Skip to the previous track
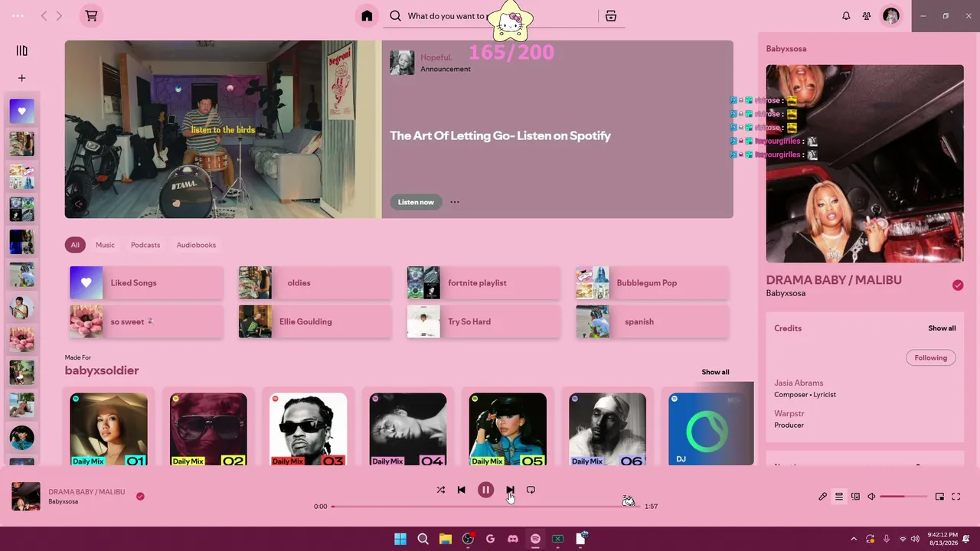 point(461,490)
